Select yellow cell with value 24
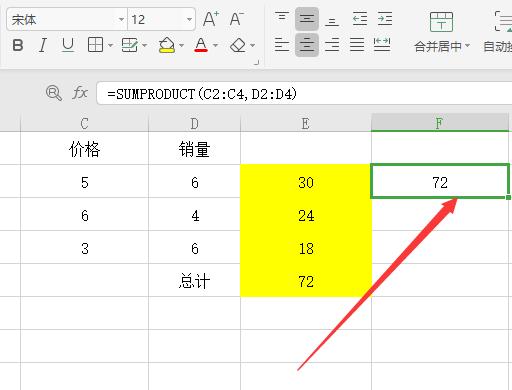Viewport: 512px width, 390px height. click(x=306, y=215)
